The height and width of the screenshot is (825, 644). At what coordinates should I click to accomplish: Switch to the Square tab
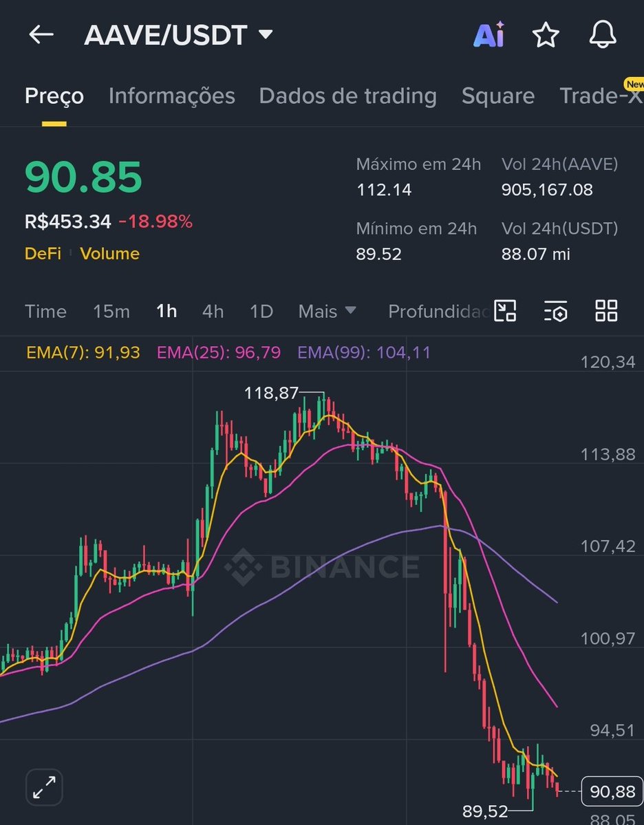pos(497,96)
